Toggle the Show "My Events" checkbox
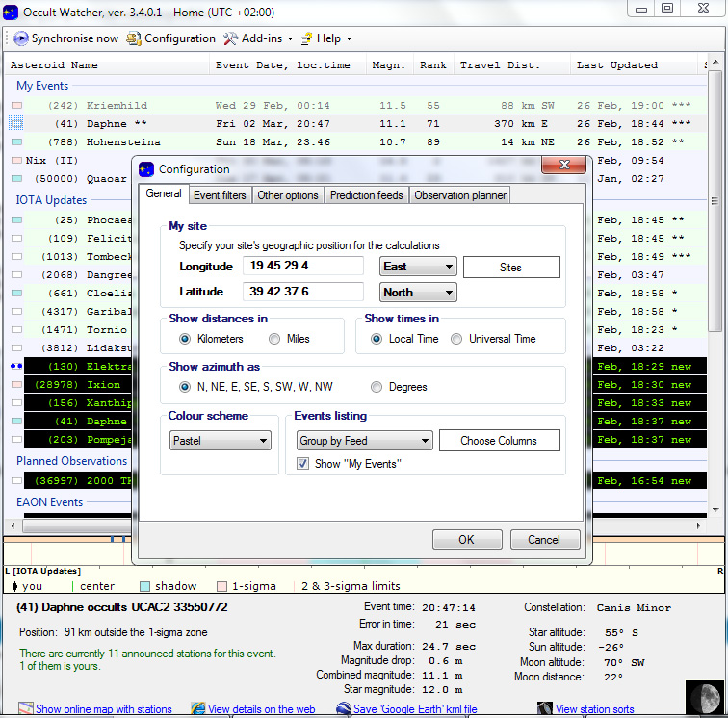Image resolution: width=728 pixels, height=718 pixels. click(x=302, y=464)
